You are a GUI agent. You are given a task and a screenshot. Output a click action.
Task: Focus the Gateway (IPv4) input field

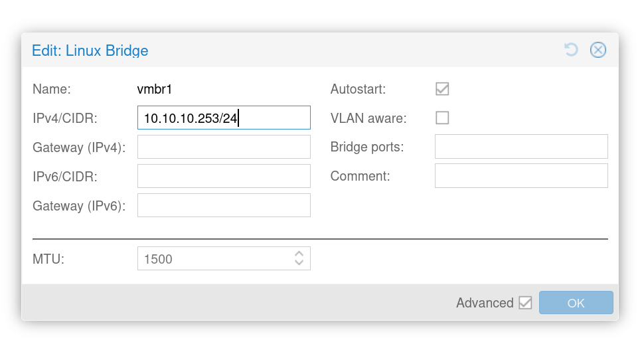pos(224,147)
